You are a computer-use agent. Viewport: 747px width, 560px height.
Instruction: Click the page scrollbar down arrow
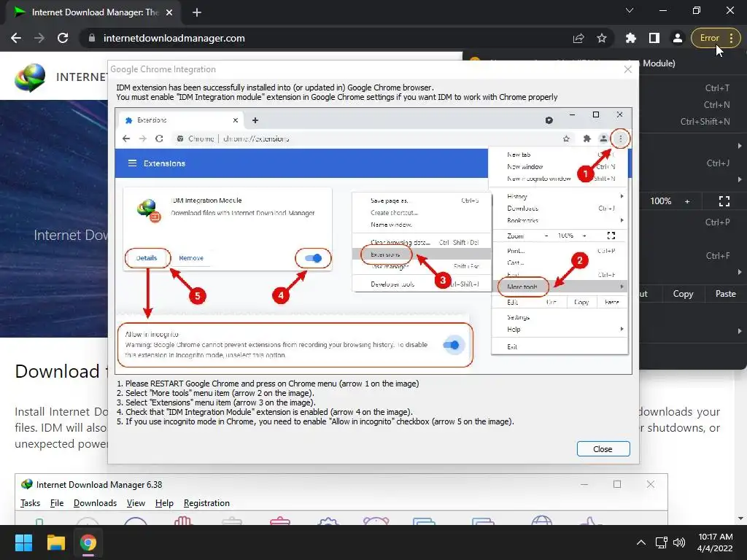(741, 518)
